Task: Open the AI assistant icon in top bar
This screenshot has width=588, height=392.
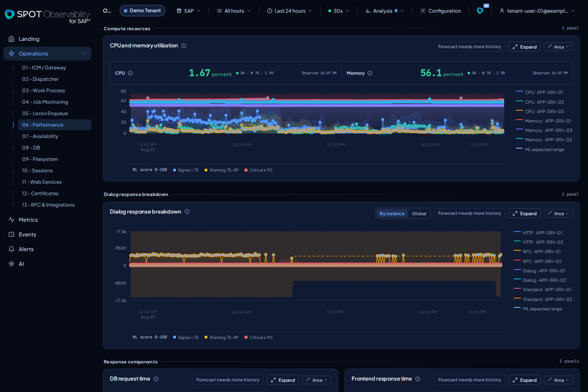Action: coord(480,11)
